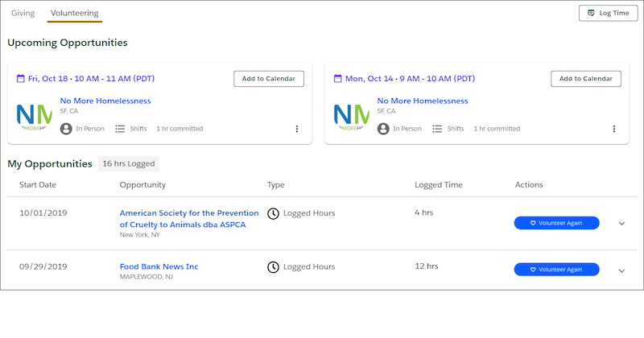Click No More Homelessness logo on first card
Viewport: 644px width, 338px height.
(x=35, y=117)
